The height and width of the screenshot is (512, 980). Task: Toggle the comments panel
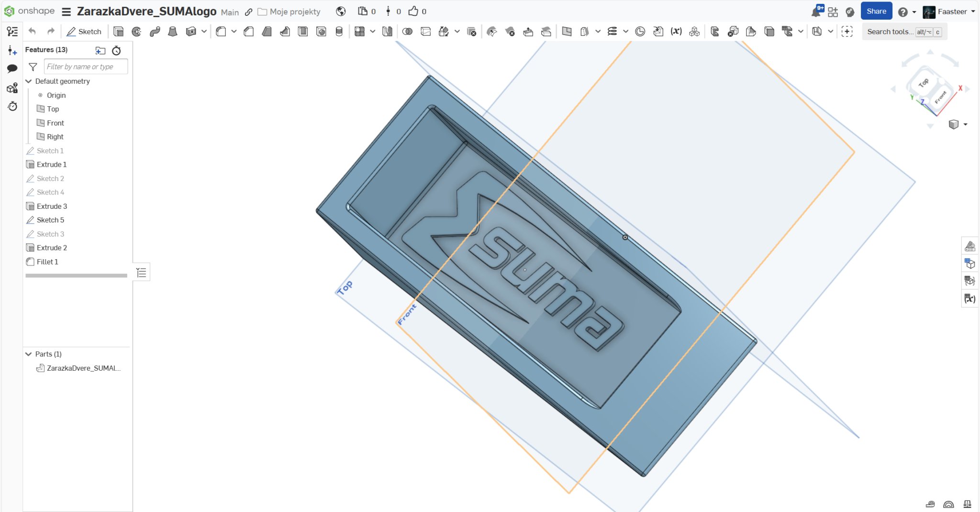pyautogui.click(x=12, y=68)
